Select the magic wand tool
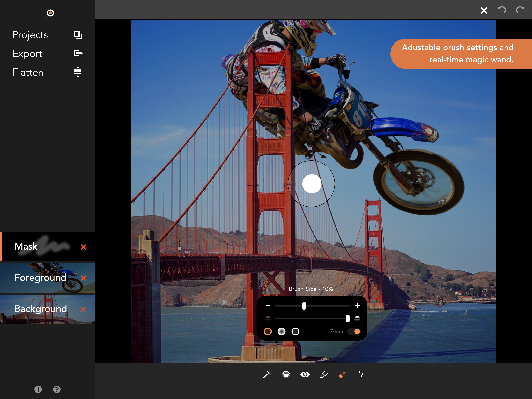This screenshot has width=532, height=399. coord(267,374)
